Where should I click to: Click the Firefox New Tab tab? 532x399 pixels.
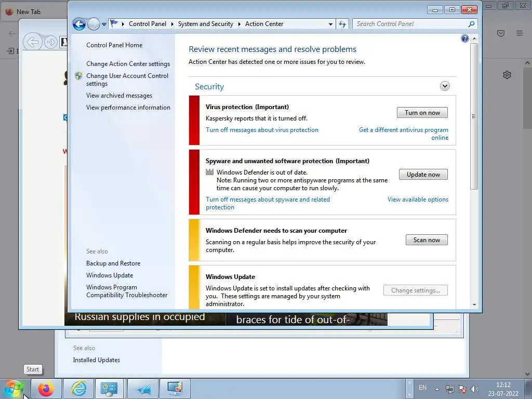point(34,12)
